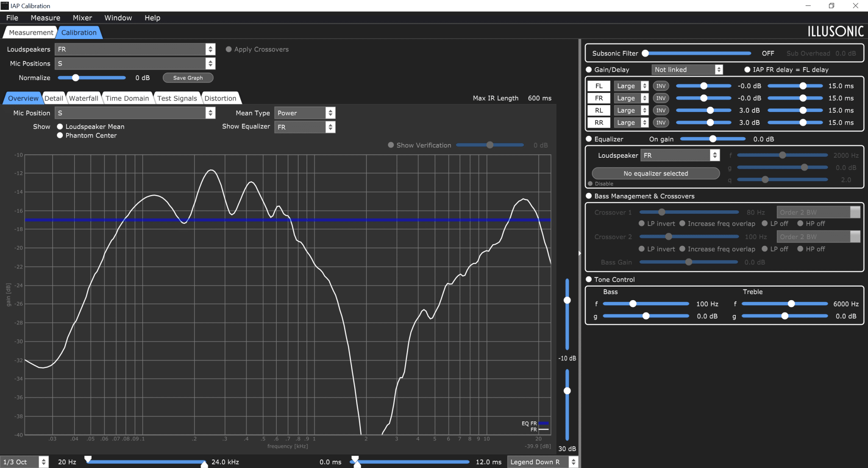Select the RL channel label box

tap(599, 111)
